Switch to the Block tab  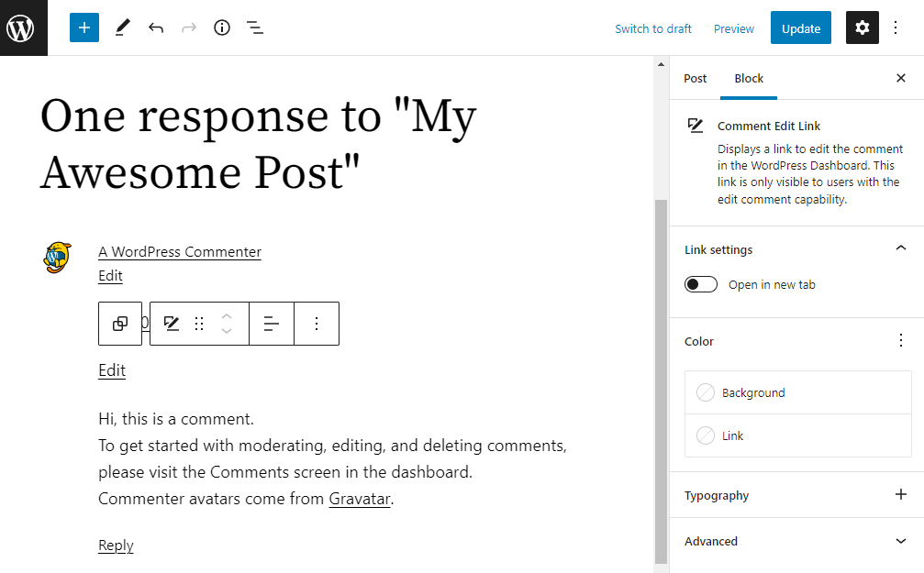pos(749,78)
